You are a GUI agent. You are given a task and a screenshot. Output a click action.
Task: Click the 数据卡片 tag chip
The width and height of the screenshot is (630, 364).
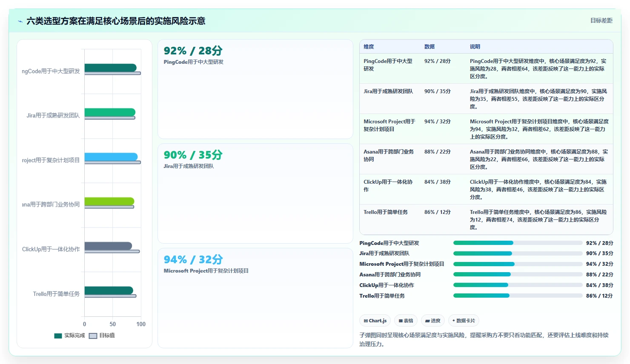[x=464, y=321]
